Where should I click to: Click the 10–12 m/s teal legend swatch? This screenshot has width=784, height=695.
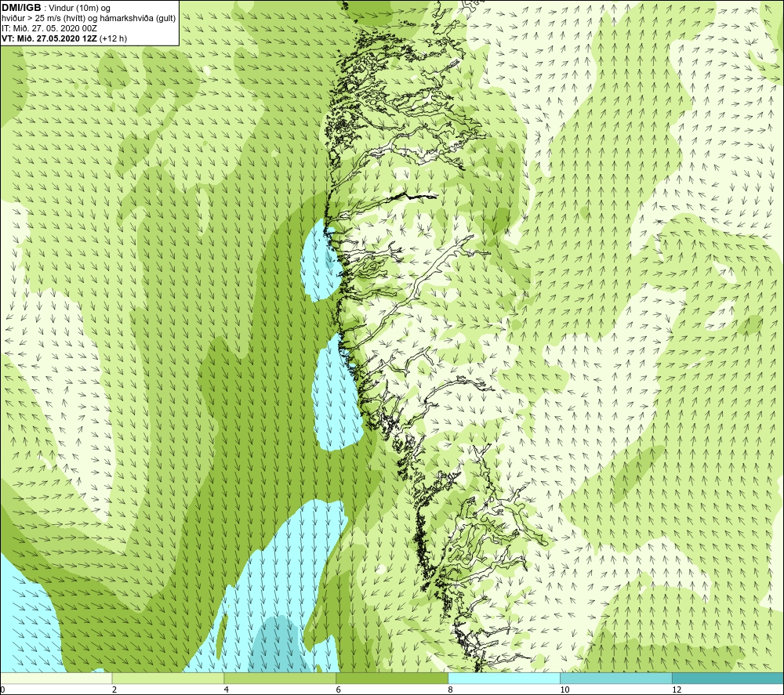coord(616,678)
